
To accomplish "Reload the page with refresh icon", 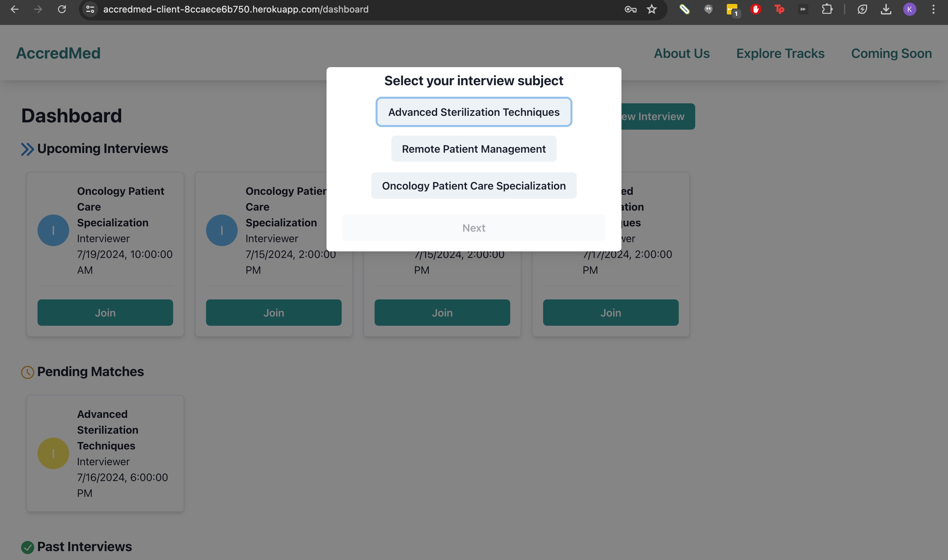I will [62, 9].
